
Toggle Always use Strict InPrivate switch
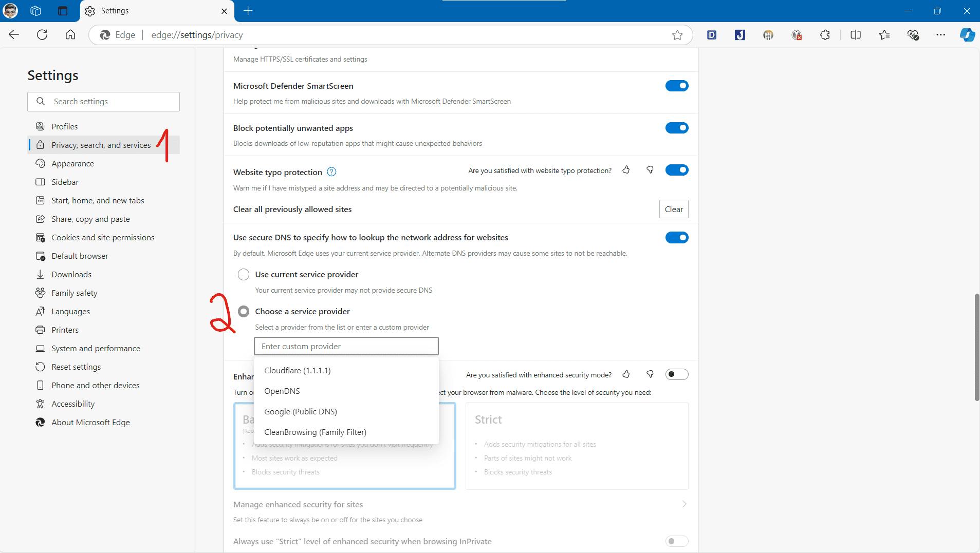(x=677, y=541)
